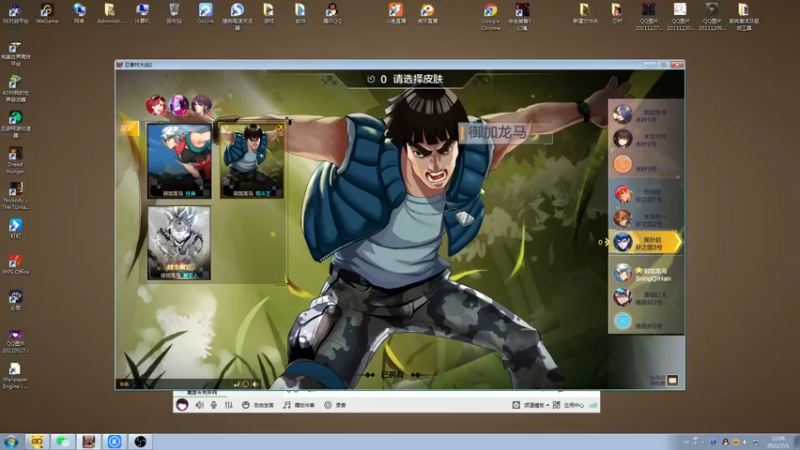This screenshot has height=450, width=800.
Task: Click the first blue-haired player avatar
Action: pos(622,115)
